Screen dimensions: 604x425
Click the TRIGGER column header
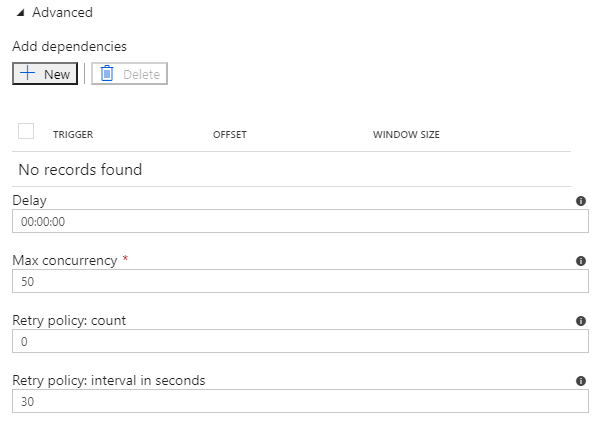72,135
